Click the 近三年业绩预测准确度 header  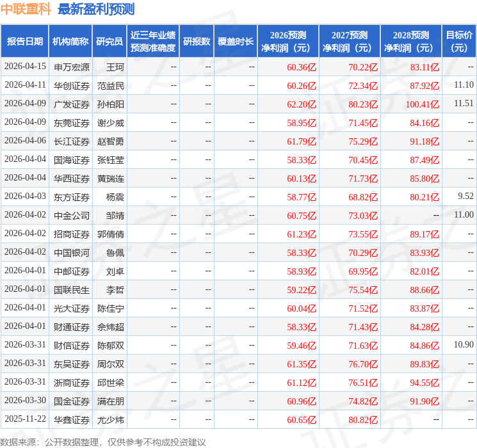point(152,42)
